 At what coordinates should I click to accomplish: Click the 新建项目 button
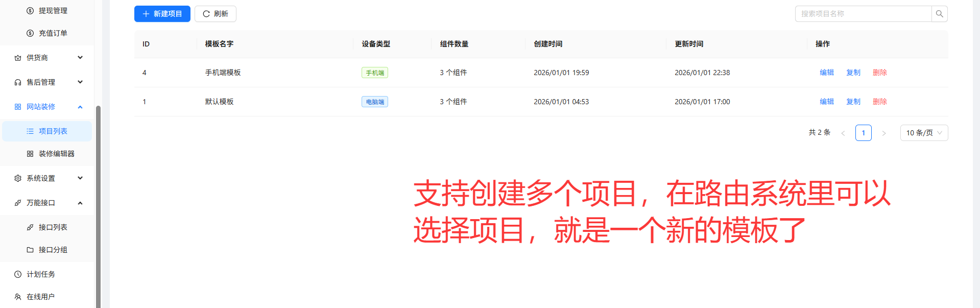162,14
